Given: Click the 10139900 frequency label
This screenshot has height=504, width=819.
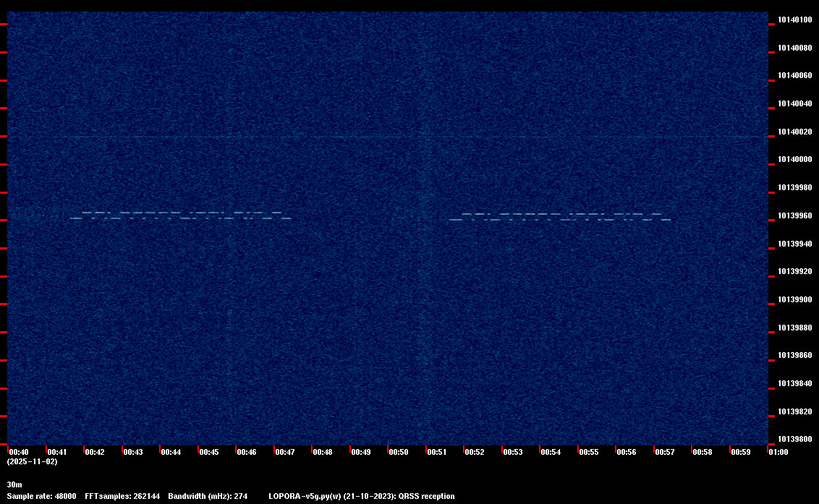Looking at the screenshot, I should pyautogui.click(x=795, y=300).
